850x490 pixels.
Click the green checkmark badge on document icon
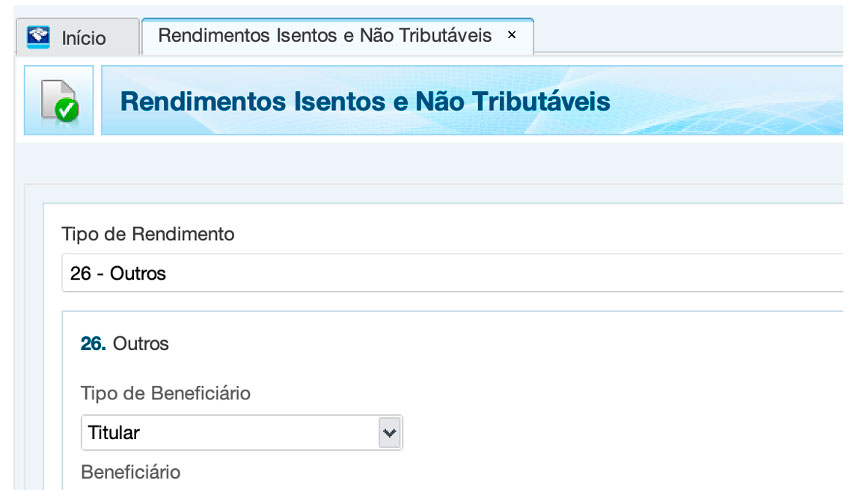[67, 111]
